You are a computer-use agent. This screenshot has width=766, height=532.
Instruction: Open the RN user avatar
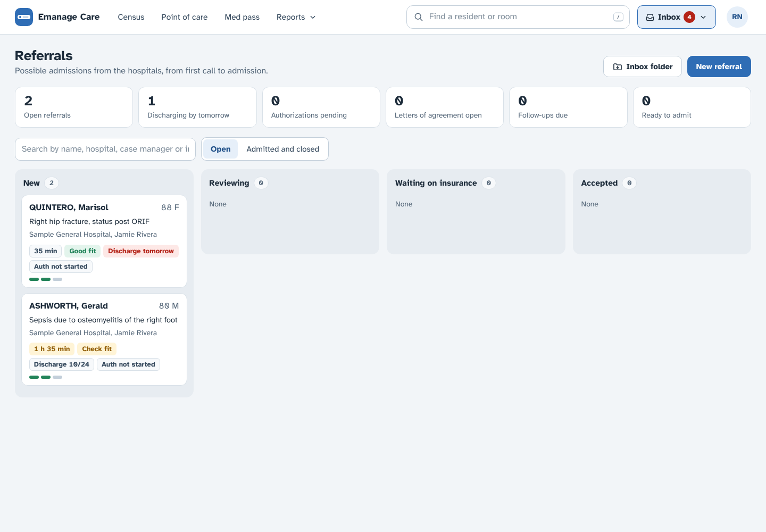737,17
